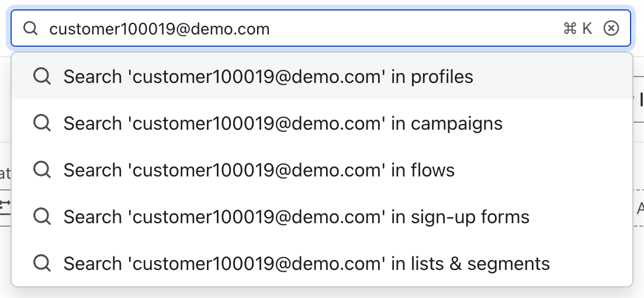The image size is (644, 298).
Task: Click the magnifier icon beside the profiles suggestion
Action: point(42,77)
